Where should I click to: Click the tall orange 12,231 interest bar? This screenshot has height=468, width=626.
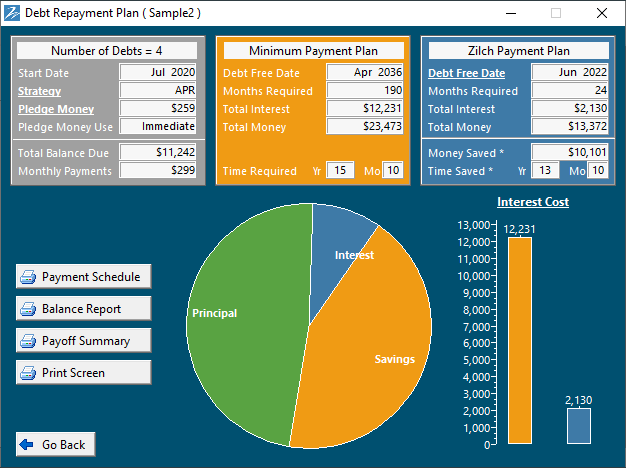[520, 340]
